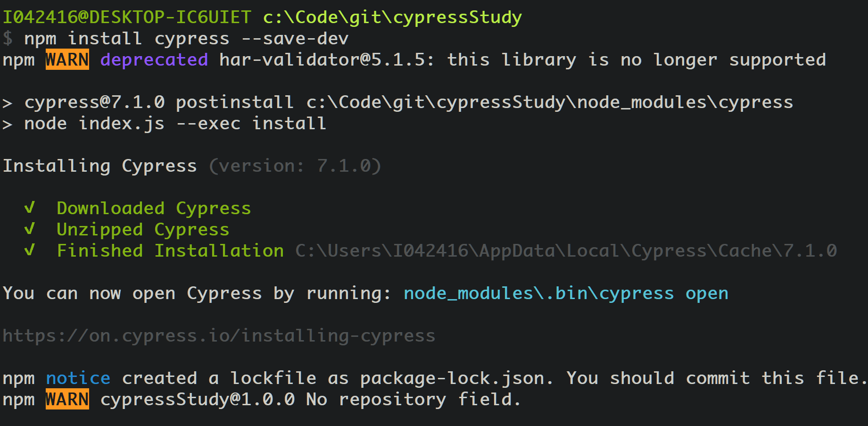868x426 pixels.
Task: Click 'You can now open Cypress by running:' text
Action: coord(197,293)
